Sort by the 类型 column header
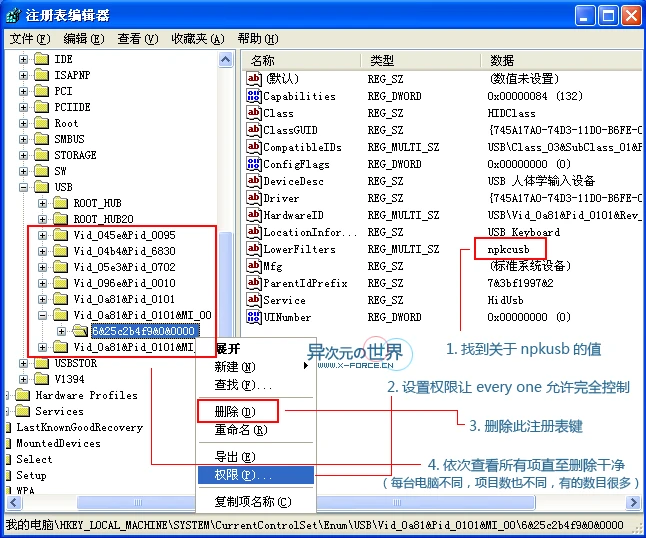 [x=420, y=61]
